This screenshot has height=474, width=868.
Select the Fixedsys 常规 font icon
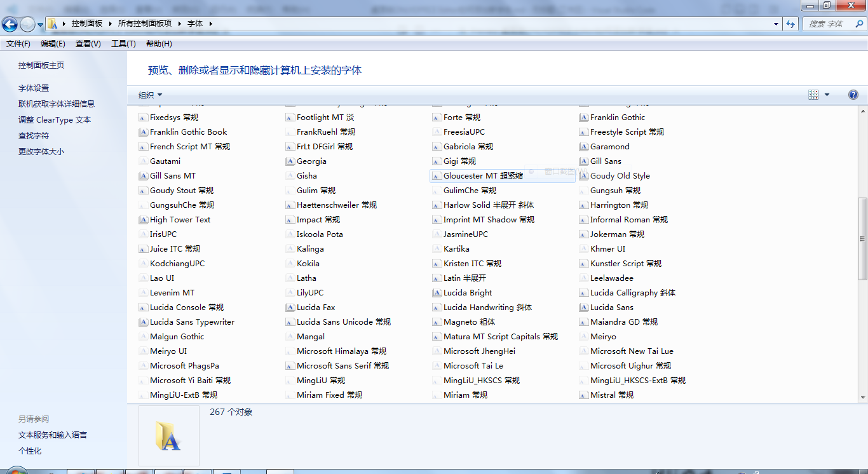(x=143, y=117)
